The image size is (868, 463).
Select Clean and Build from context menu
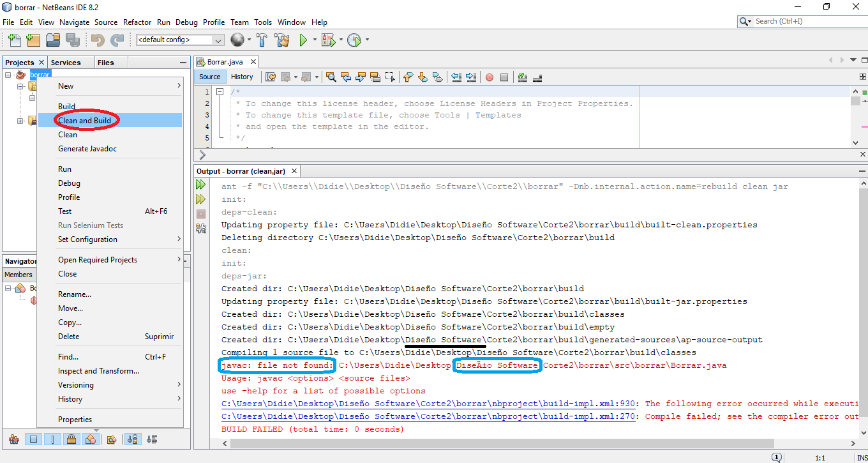110,120
